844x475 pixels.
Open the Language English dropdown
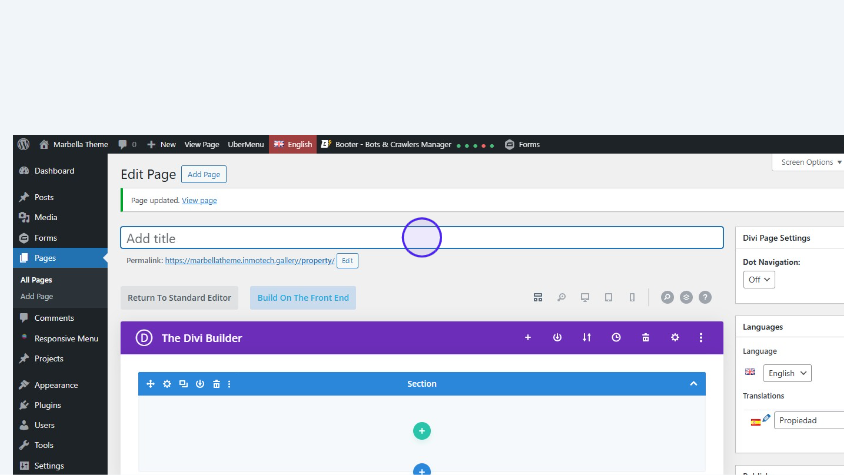click(x=787, y=373)
